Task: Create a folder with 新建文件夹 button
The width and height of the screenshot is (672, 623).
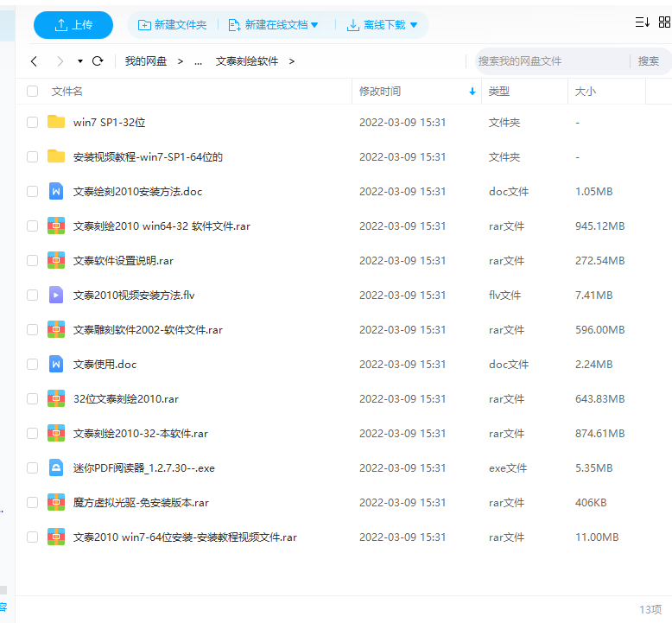Action: click(173, 25)
